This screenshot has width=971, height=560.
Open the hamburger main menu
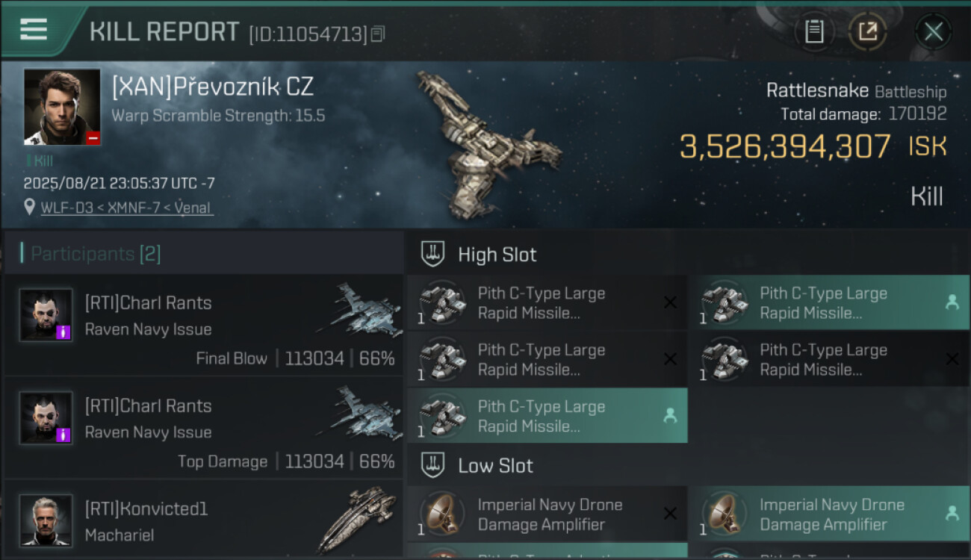[x=34, y=30]
